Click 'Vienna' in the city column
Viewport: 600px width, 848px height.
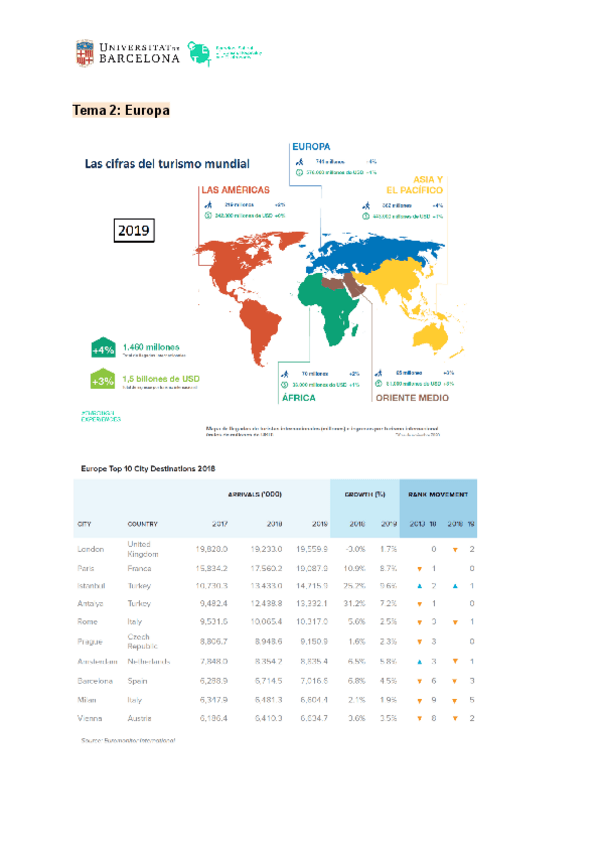pyautogui.click(x=89, y=719)
